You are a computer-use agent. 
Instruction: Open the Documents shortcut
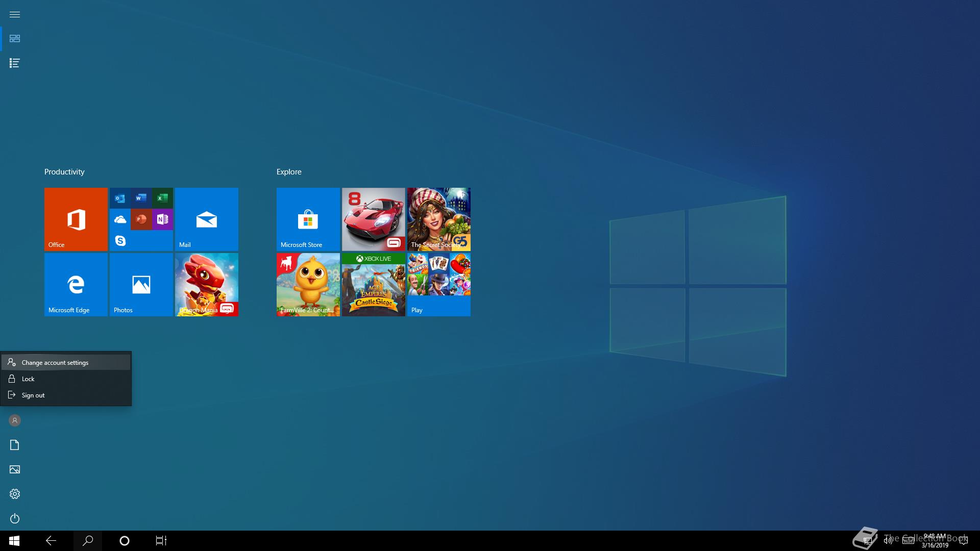pyautogui.click(x=15, y=445)
